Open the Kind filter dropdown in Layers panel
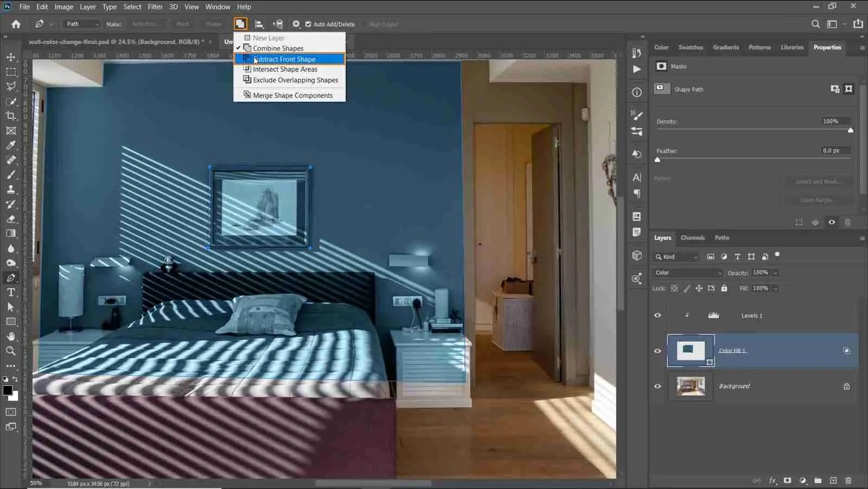868x489 pixels. coord(675,256)
